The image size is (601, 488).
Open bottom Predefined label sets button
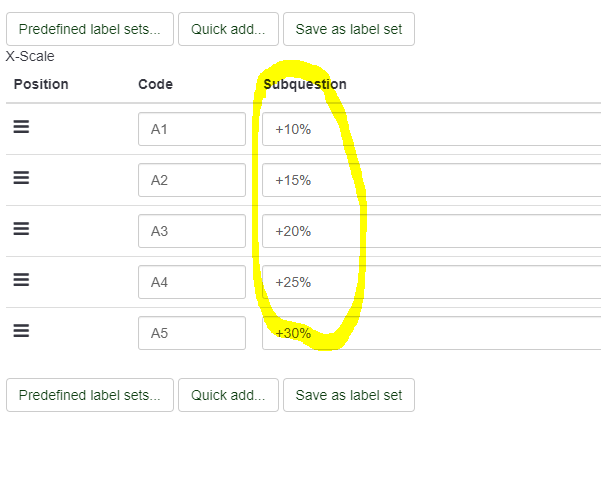pos(89,395)
